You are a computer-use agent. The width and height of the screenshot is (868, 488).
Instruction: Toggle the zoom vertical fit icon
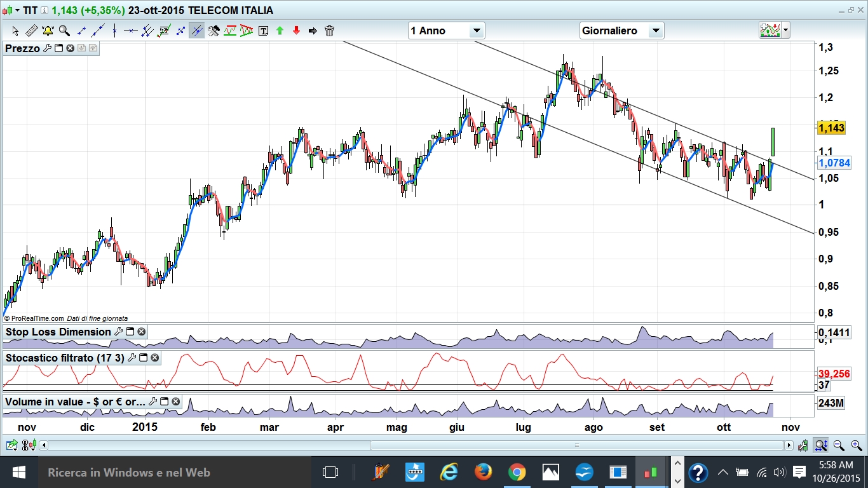click(821, 445)
